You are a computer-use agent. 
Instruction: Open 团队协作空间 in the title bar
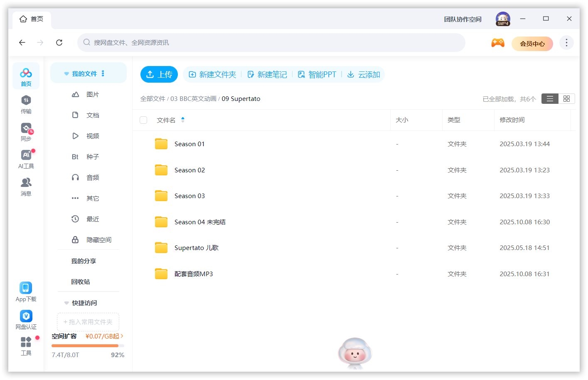(462, 19)
